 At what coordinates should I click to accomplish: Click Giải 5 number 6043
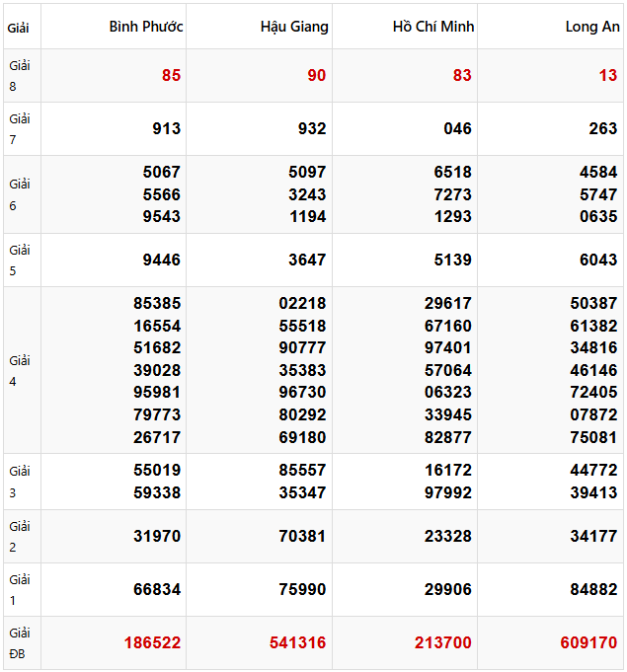point(598,260)
